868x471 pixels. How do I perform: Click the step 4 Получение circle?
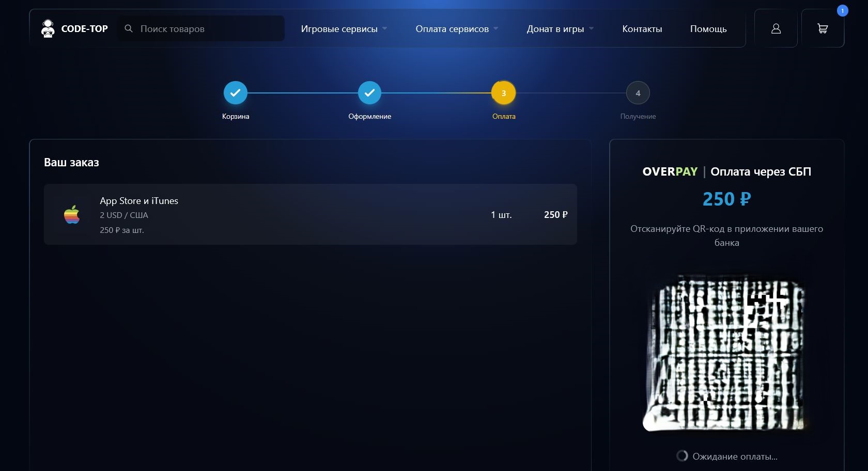(x=638, y=93)
